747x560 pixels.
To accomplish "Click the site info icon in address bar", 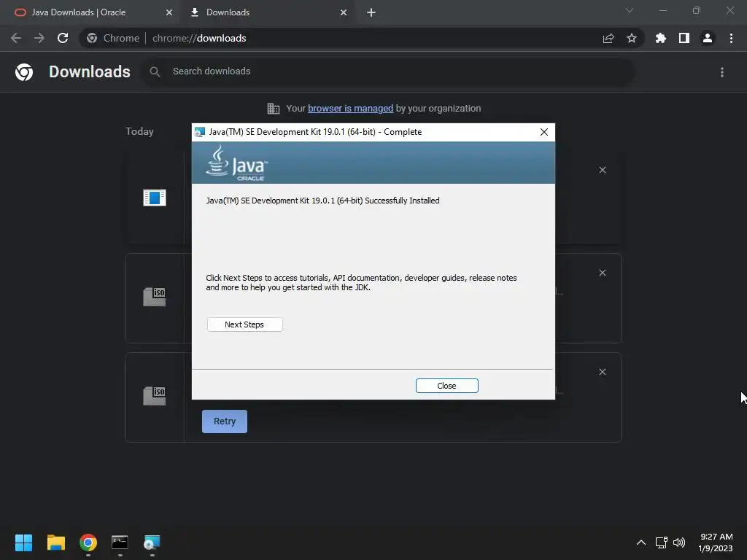I will pyautogui.click(x=92, y=38).
